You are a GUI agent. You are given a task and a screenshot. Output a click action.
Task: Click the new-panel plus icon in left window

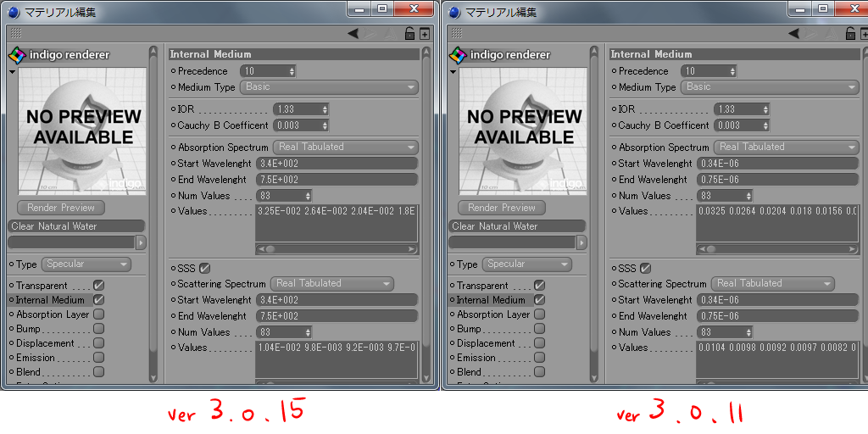[424, 34]
